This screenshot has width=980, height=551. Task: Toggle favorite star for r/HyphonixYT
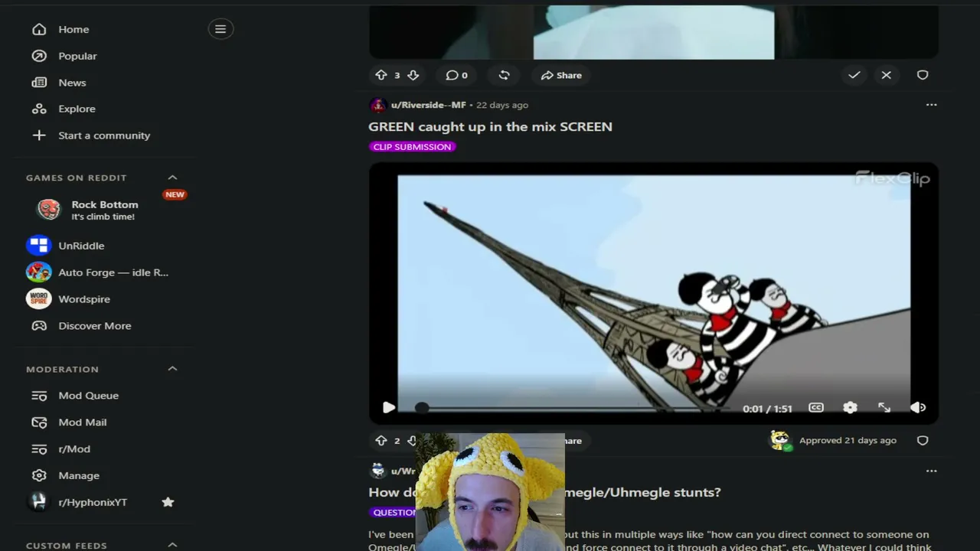coord(168,502)
